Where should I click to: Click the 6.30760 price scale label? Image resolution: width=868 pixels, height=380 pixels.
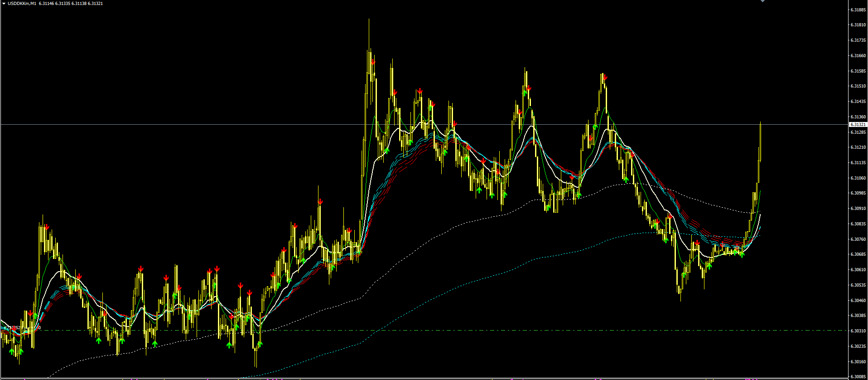[x=858, y=239]
